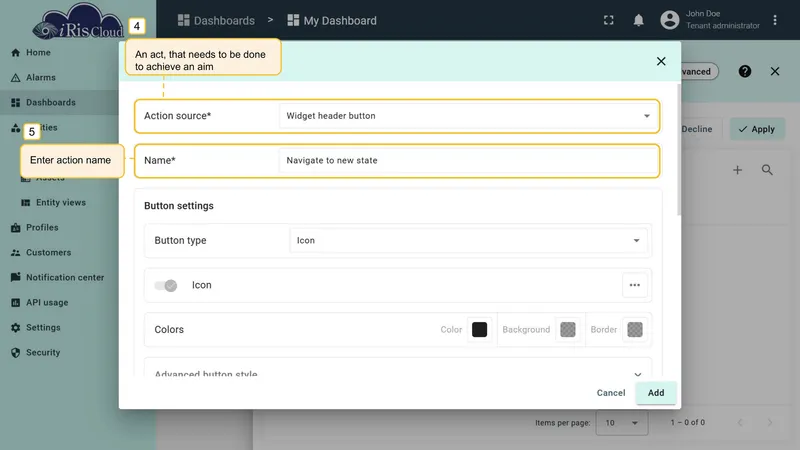Screen dimensions: 800x450
Task: Open Notification center menu item
Action: click(x=65, y=278)
